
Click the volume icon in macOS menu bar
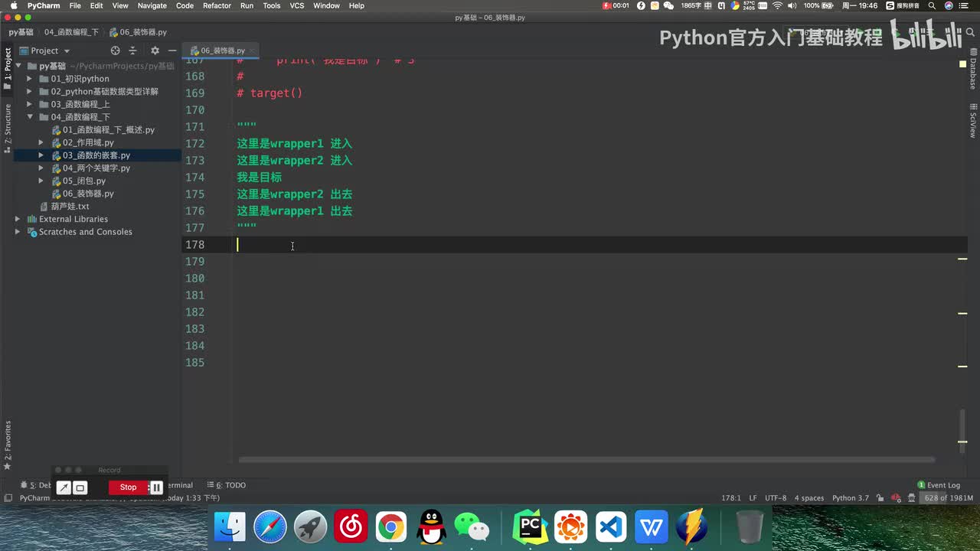click(x=792, y=5)
